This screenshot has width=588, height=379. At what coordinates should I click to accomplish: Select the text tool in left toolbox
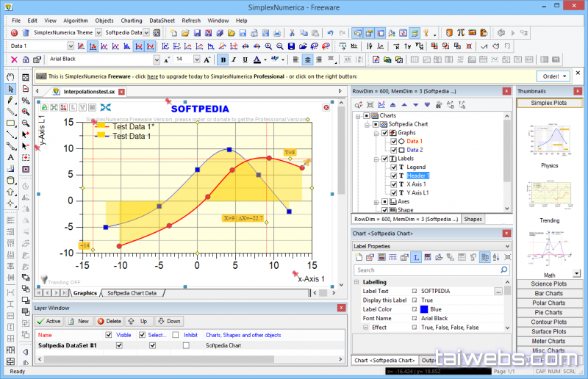pyautogui.click(x=11, y=157)
